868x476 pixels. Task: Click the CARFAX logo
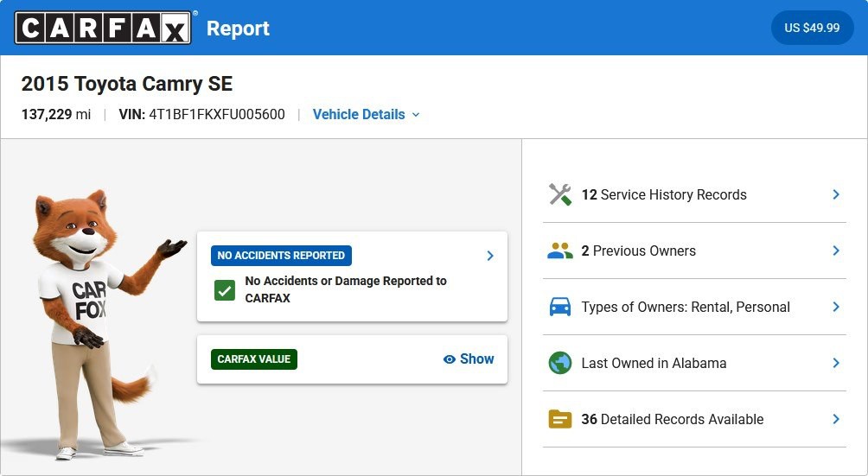[103, 28]
